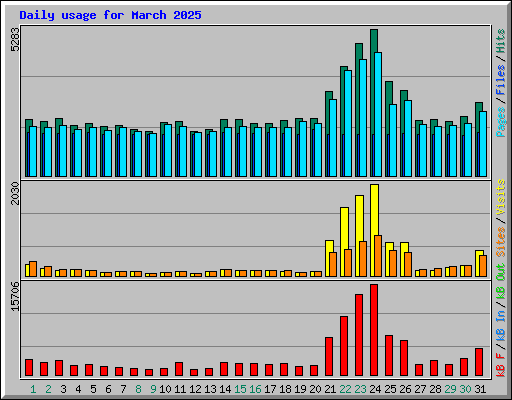Click the orange sites bar for day 23
This screenshot has width=512, height=400.
[363, 259]
